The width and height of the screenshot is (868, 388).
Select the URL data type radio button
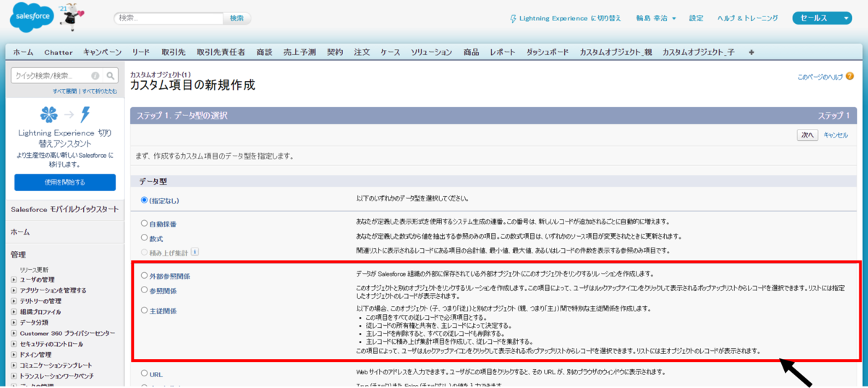point(144,374)
